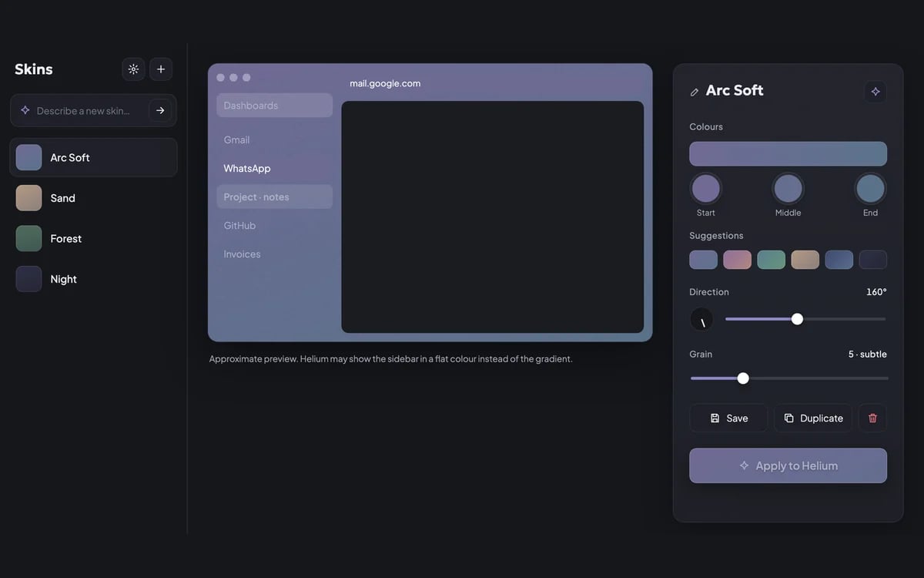Choose the Forest skin
The width and height of the screenshot is (924, 578).
coord(93,238)
